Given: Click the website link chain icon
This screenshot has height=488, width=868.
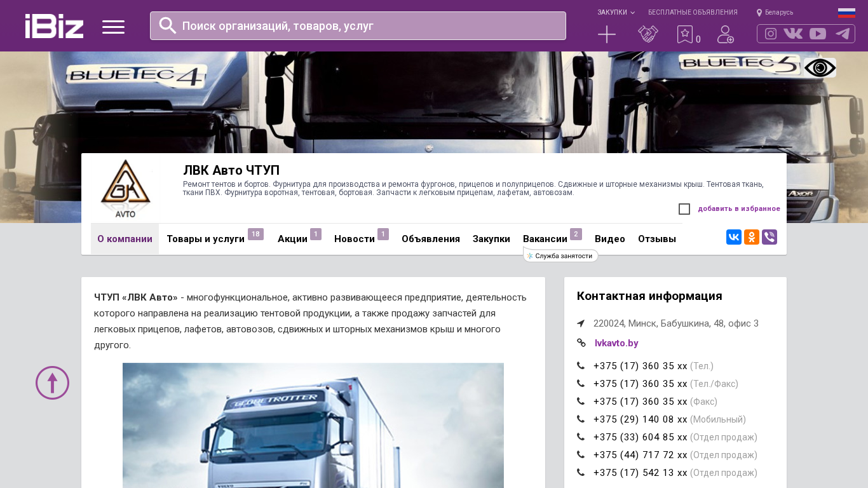Looking at the screenshot, I should 581,343.
